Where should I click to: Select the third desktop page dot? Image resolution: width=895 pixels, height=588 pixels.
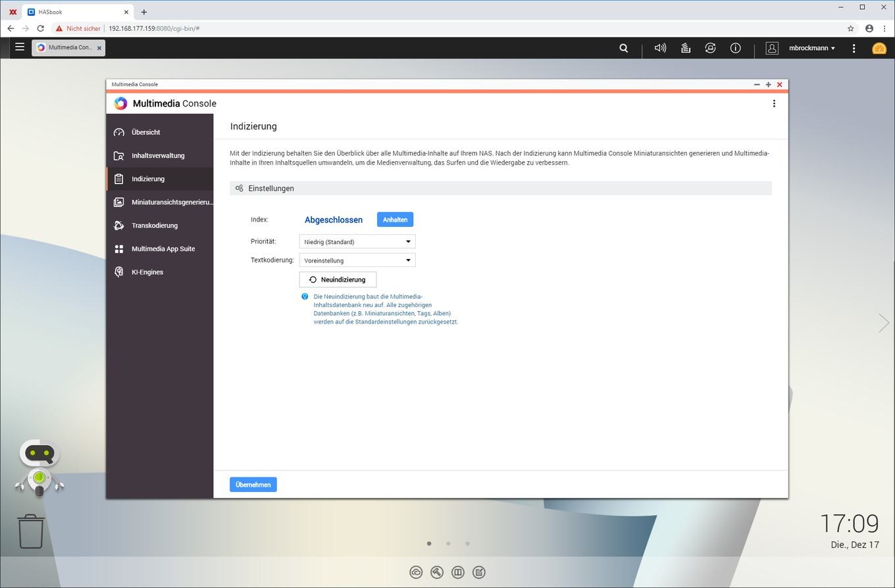[467, 543]
